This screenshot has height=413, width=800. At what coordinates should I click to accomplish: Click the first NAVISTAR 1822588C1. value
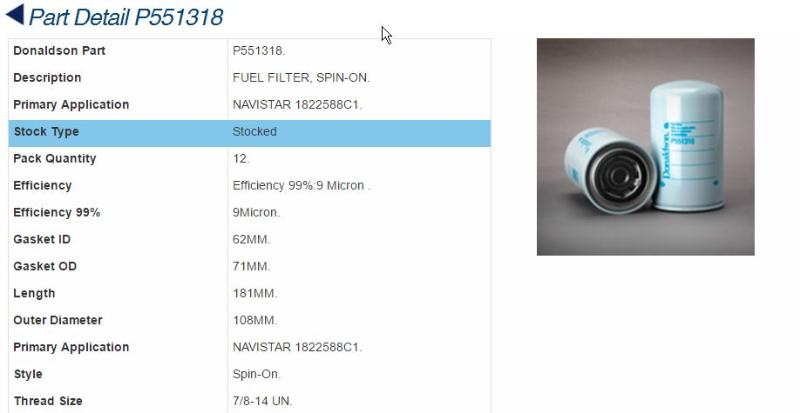(x=297, y=105)
